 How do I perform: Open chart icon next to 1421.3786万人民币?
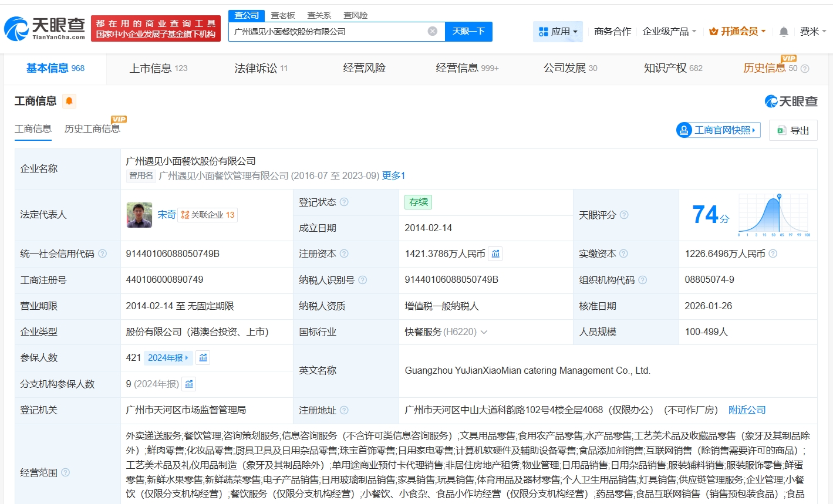click(x=495, y=253)
